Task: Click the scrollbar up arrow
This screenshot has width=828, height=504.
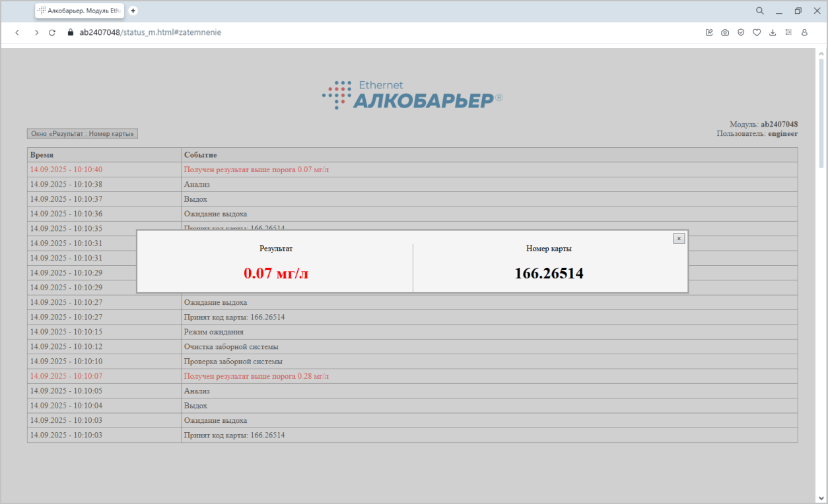Action: coord(821,53)
